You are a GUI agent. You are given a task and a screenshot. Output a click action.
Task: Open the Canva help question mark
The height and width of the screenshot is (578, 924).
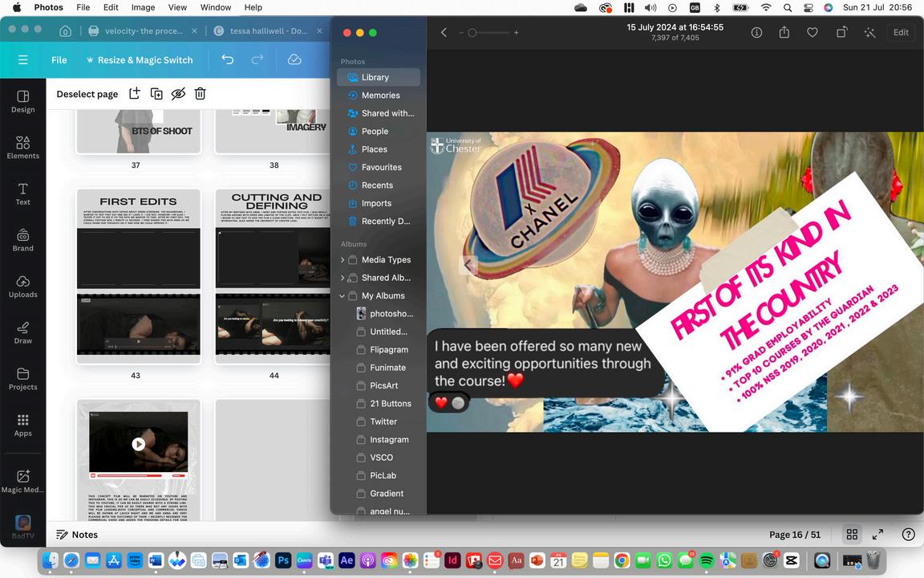point(908,535)
